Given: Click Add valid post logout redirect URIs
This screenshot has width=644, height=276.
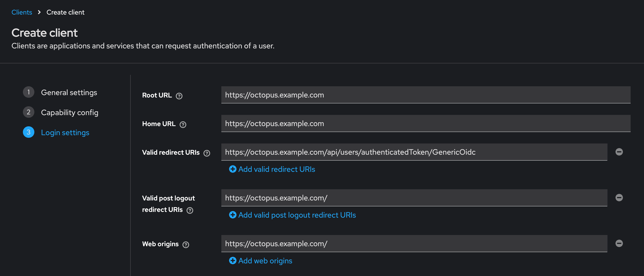Looking at the screenshot, I should point(297,215).
